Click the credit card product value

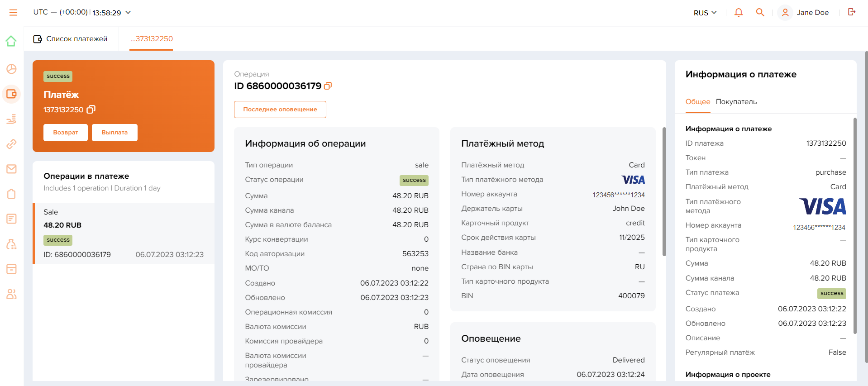point(635,223)
